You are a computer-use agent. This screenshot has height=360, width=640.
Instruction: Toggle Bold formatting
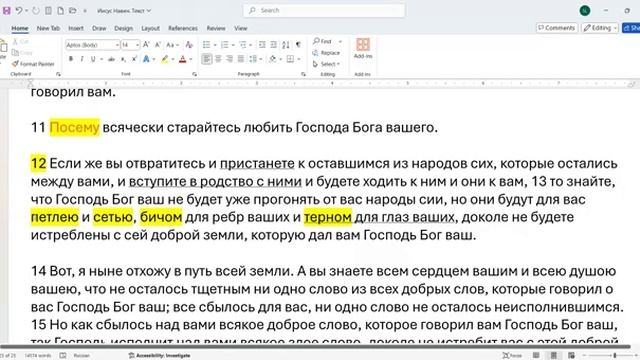point(71,59)
